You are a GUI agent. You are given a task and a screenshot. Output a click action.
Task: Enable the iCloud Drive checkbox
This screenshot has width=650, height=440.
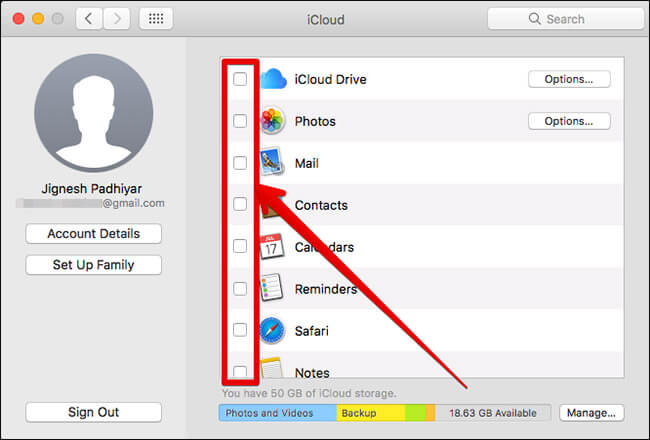pyautogui.click(x=240, y=79)
